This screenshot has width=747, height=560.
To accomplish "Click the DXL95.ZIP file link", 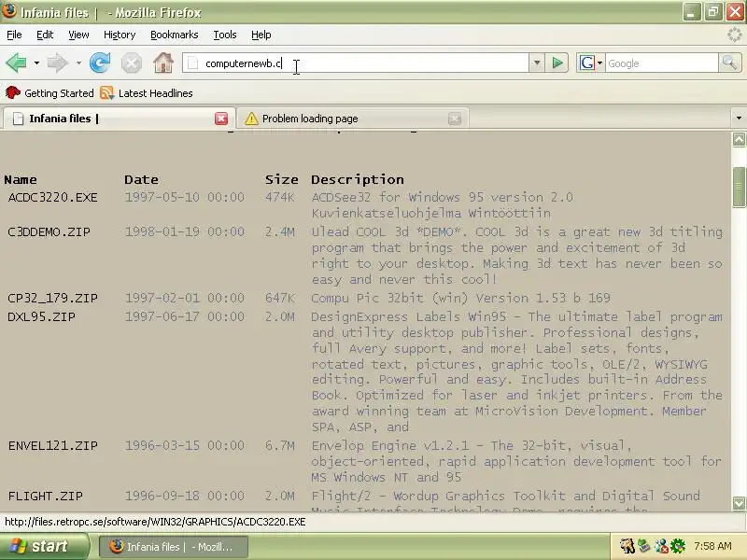I will 41,316.
